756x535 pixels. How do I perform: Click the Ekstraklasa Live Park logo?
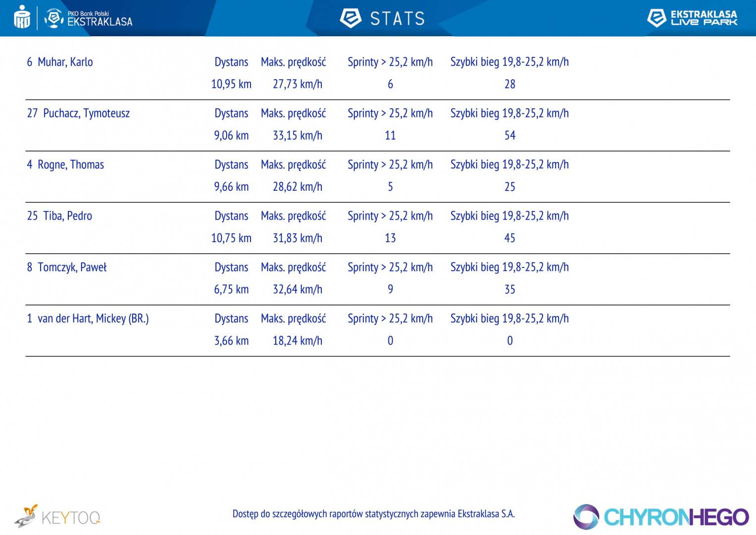692,18
